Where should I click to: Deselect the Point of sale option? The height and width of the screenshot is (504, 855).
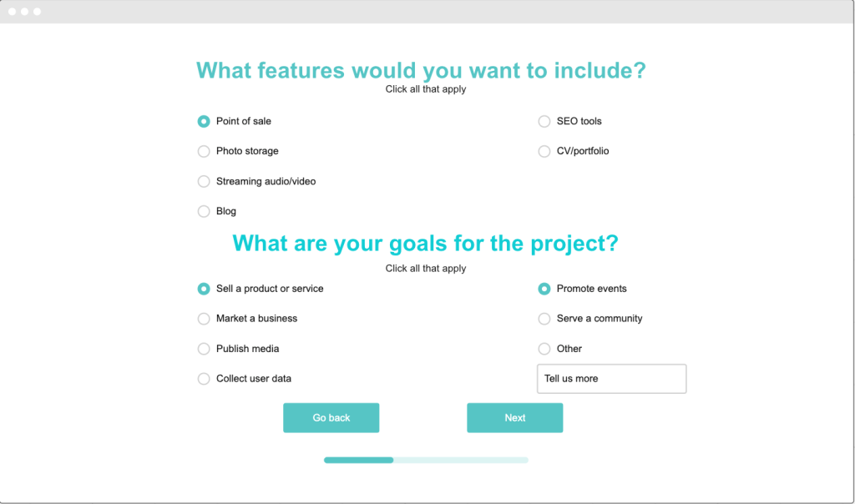click(x=204, y=122)
